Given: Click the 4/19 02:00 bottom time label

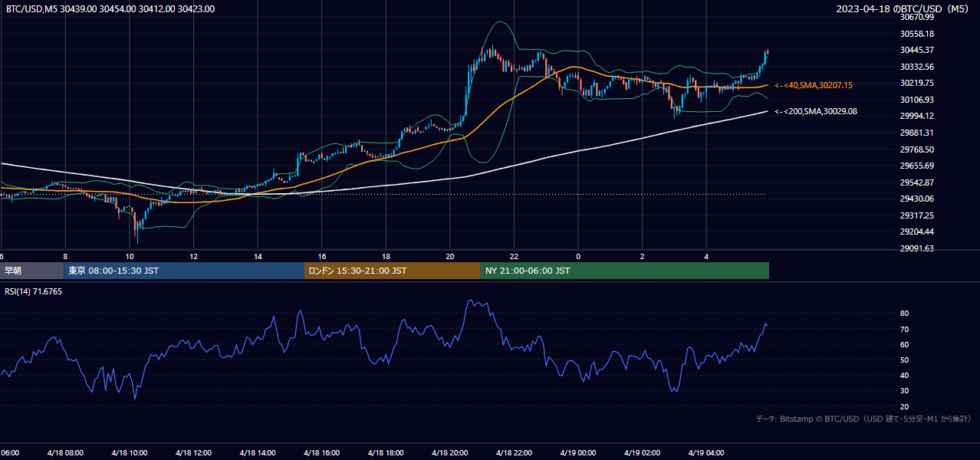Looking at the screenshot, I should coord(642,453).
